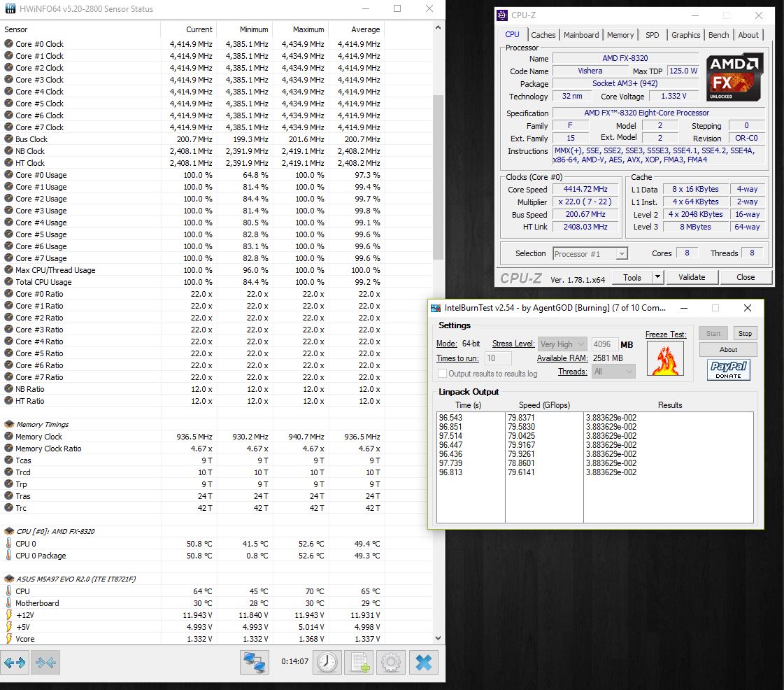Click HWiNFO log file with plus icon
Screen dimensions: 784x690
[x=359, y=663]
